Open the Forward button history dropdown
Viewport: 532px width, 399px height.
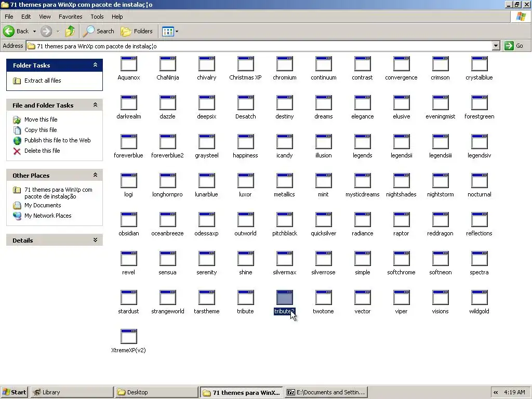[x=58, y=31]
